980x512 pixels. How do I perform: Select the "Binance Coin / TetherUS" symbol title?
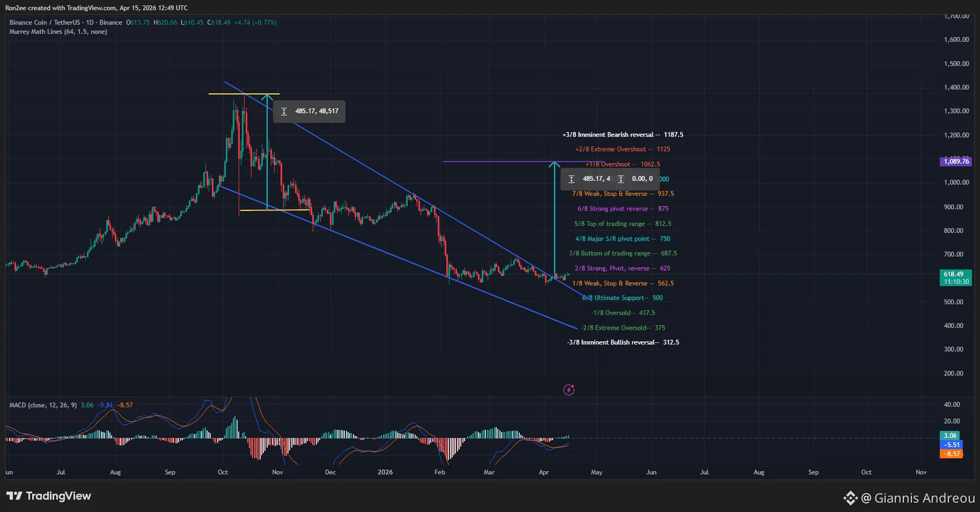45,23
